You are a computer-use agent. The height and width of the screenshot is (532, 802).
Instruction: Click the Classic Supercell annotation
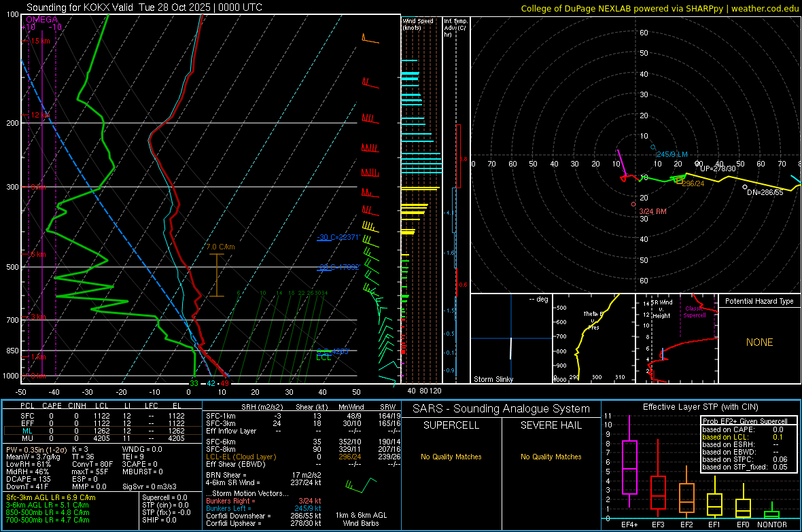pyautogui.click(x=694, y=312)
